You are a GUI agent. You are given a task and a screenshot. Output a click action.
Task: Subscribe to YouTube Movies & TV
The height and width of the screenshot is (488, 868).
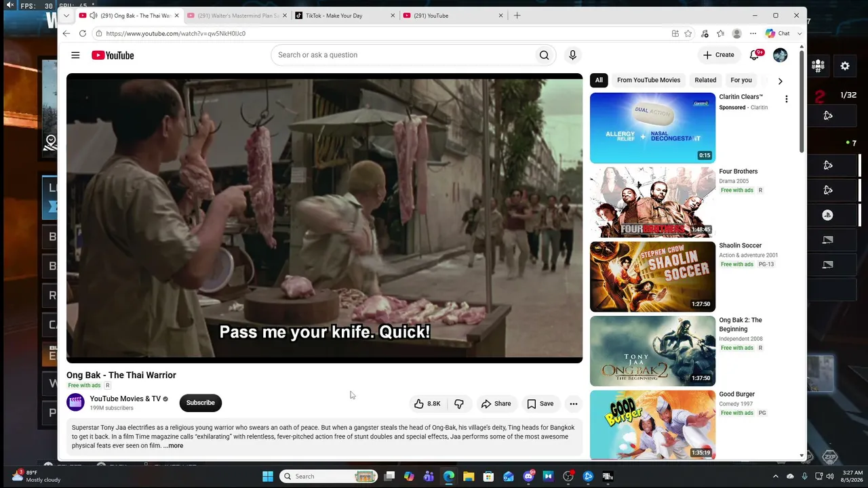pyautogui.click(x=200, y=403)
